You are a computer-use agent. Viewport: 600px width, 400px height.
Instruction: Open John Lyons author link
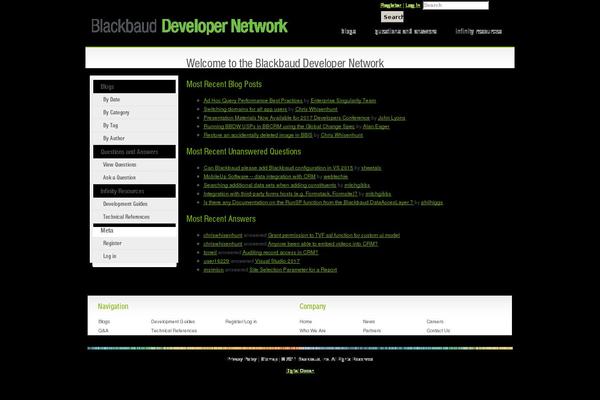(x=391, y=118)
